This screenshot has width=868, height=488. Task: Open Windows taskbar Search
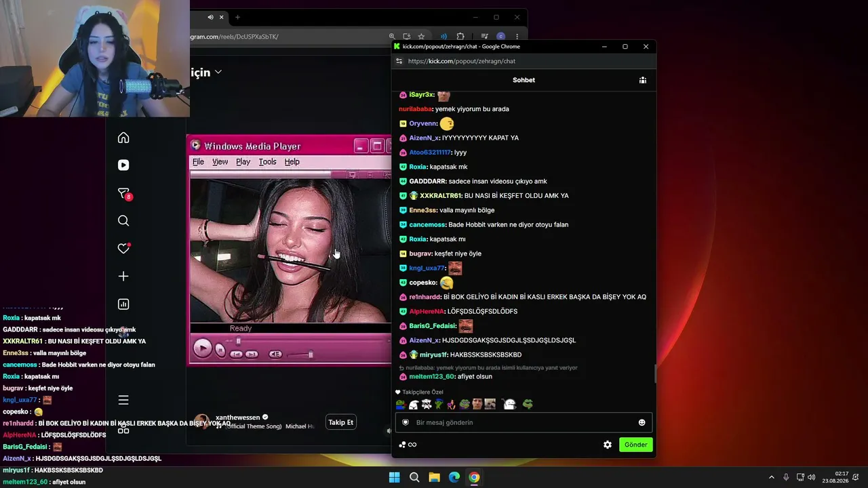(414, 477)
